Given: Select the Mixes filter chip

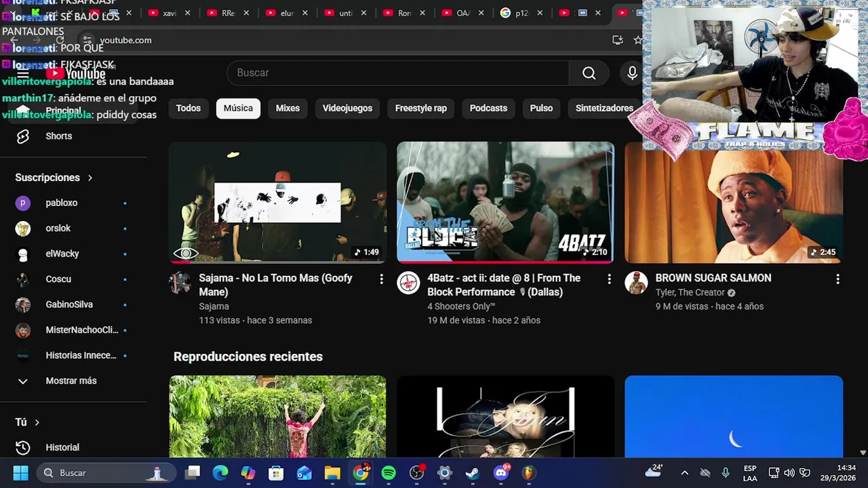Looking at the screenshot, I should (288, 108).
